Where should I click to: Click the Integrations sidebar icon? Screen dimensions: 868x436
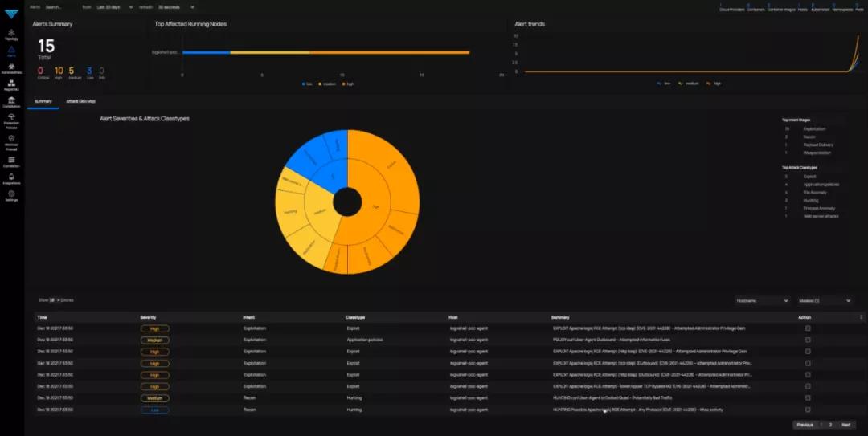pyautogui.click(x=11, y=178)
